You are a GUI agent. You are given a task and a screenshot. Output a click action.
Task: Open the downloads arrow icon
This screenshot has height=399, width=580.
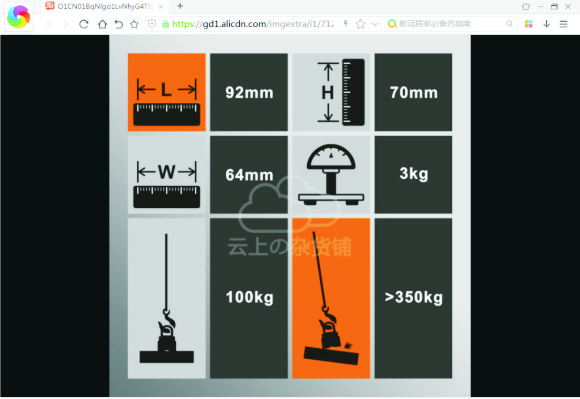click(546, 24)
